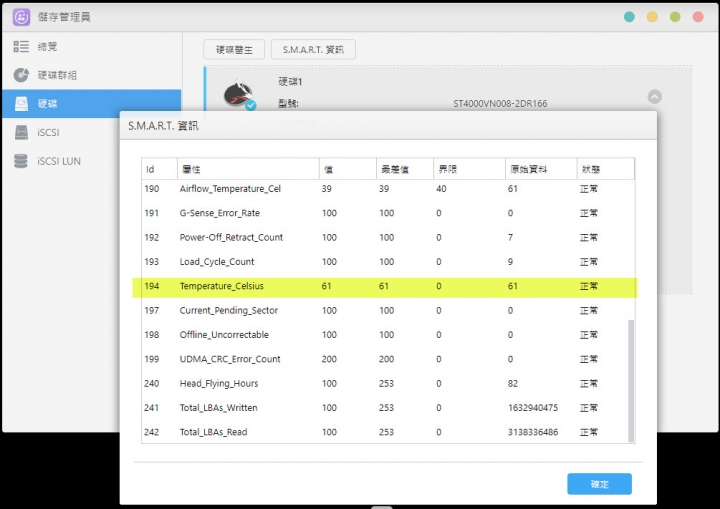Click the disk 1 drive thumbnail

239,95
